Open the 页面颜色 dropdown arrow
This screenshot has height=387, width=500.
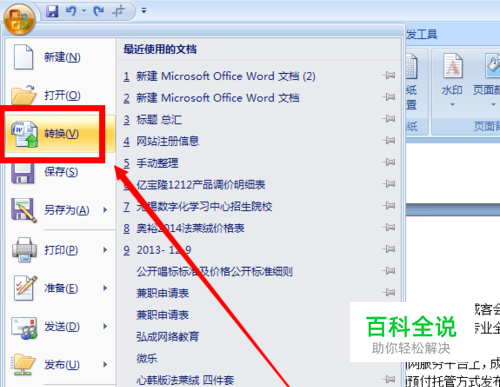click(493, 105)
